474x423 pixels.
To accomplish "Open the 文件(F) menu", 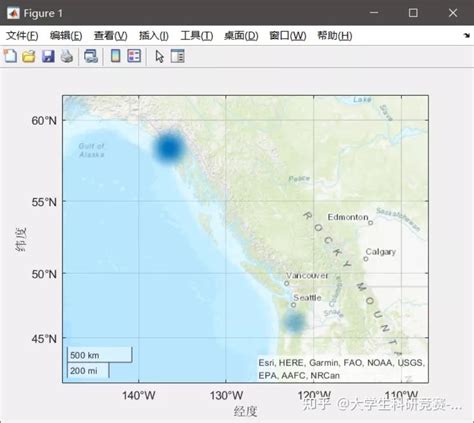I will 22,35.
